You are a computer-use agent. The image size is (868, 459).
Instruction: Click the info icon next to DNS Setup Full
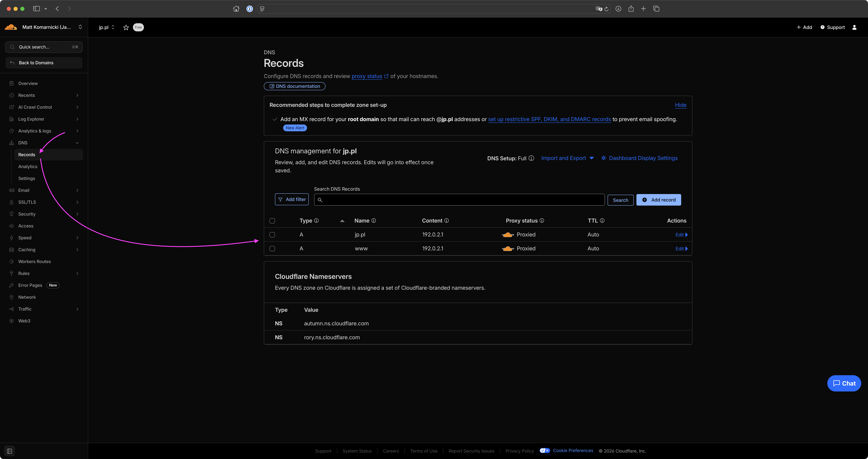531,158
